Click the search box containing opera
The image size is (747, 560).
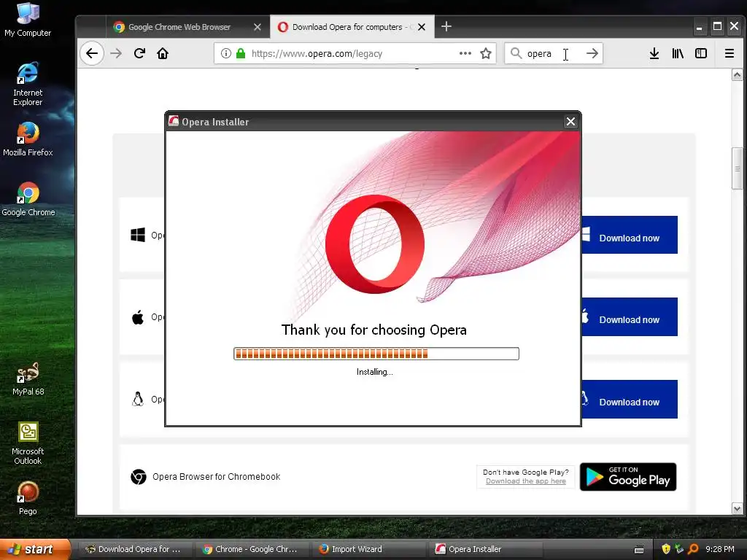[553, 53]
